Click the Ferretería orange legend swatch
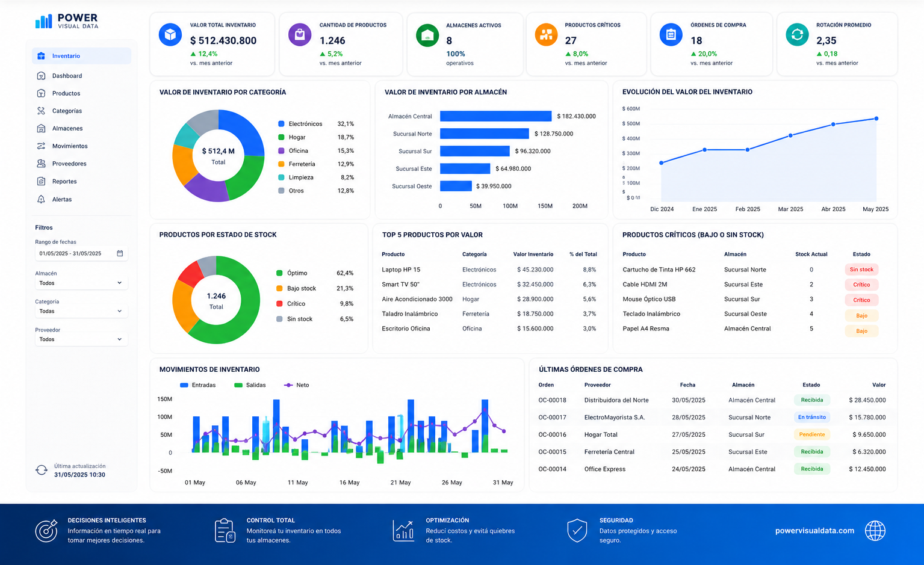924x565 pixels. 281,164
